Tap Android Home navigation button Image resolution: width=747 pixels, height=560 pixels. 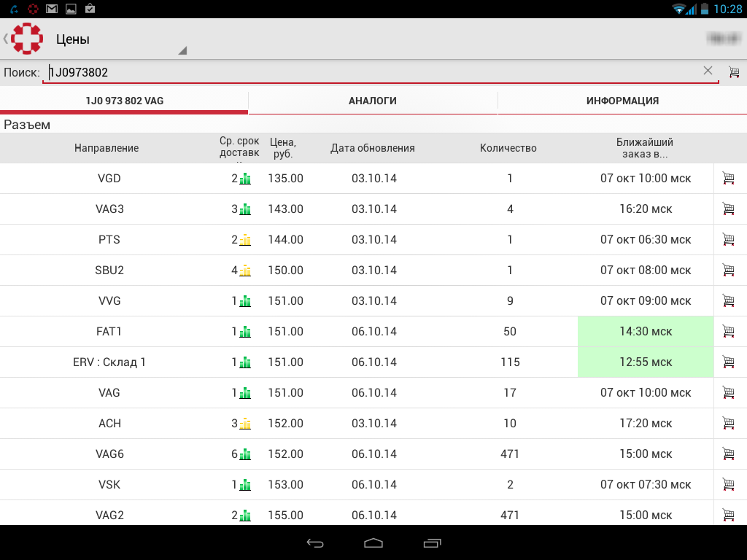pyautogui.click(x=373, y=543)
